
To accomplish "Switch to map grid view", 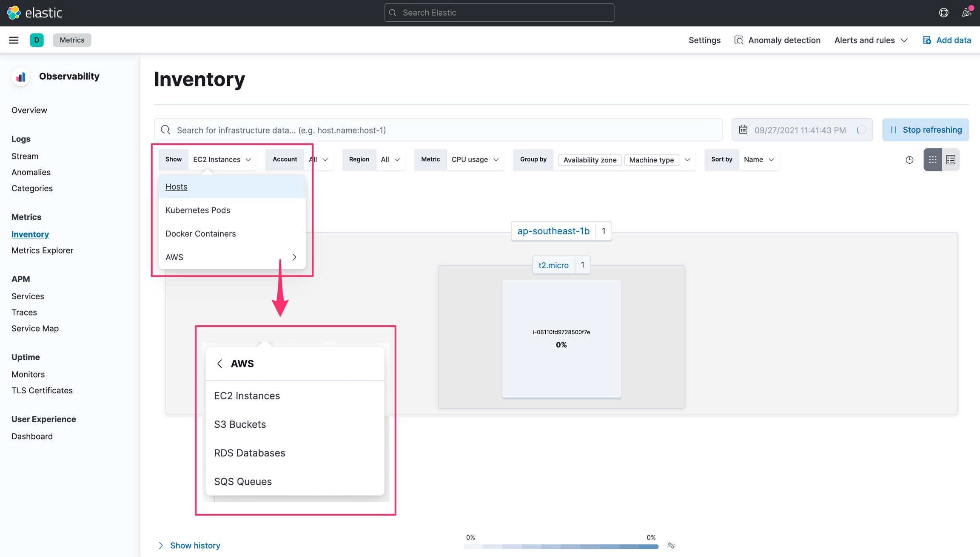I will pos(932,160).
